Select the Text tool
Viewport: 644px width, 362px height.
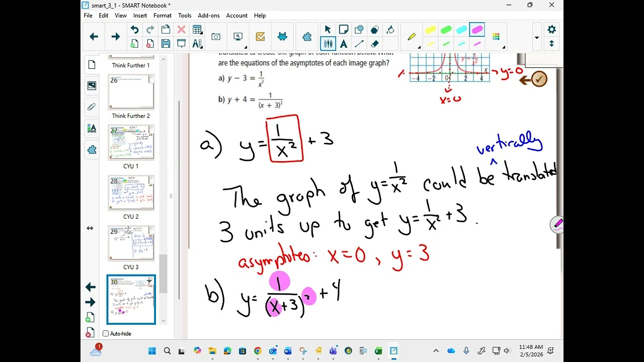[344, 44]
